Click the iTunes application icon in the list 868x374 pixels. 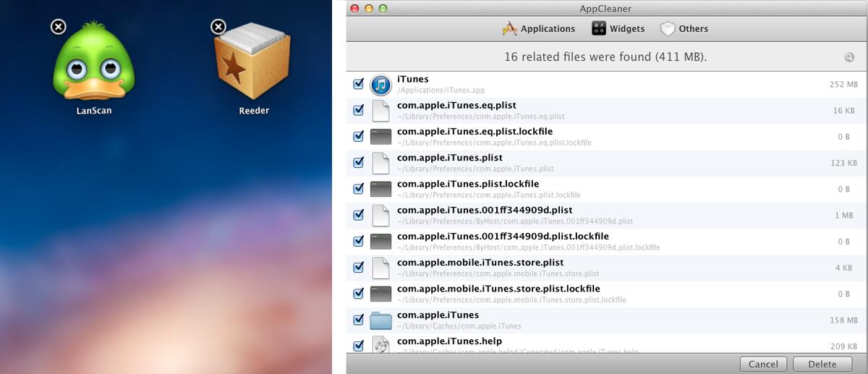380,85
